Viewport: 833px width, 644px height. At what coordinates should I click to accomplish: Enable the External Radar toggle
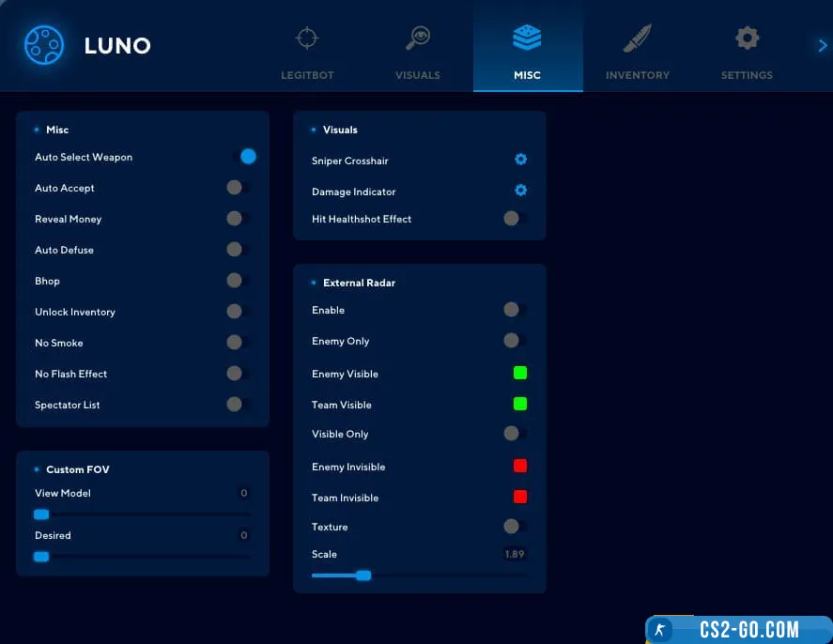[514, 310]
